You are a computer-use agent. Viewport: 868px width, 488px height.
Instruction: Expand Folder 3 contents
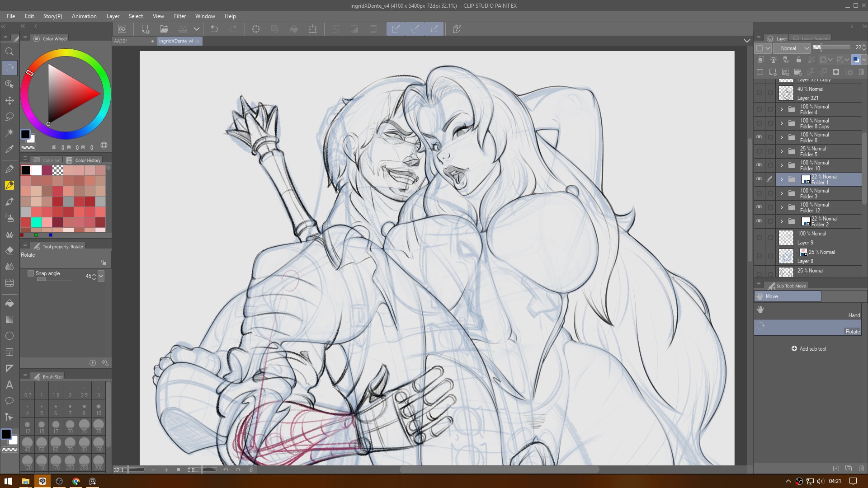tap(782, 193)
